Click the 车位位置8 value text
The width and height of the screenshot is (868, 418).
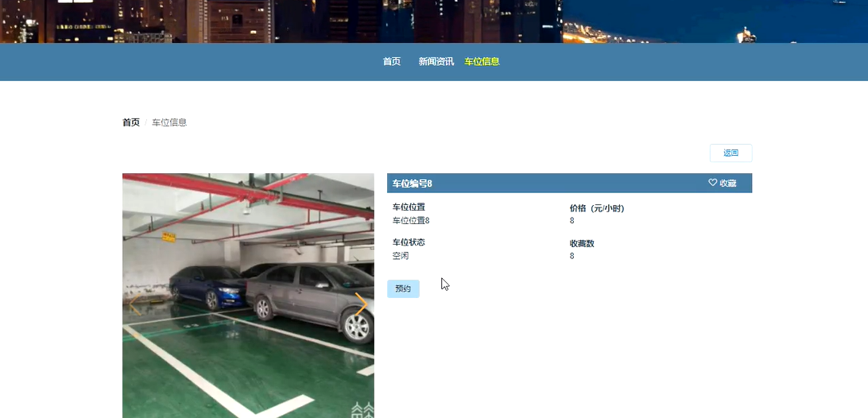click(411, 220)
